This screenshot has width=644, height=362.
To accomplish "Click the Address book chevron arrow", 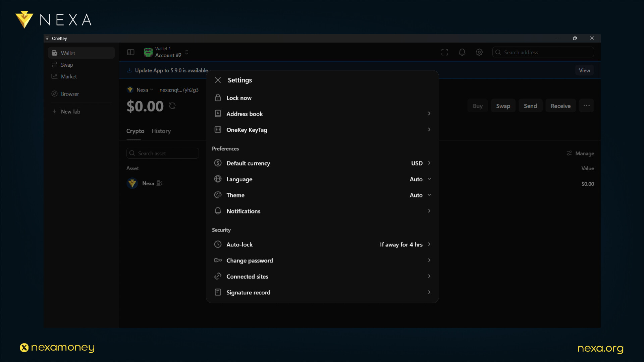I will pyautogui.click(x=429, y=114).
